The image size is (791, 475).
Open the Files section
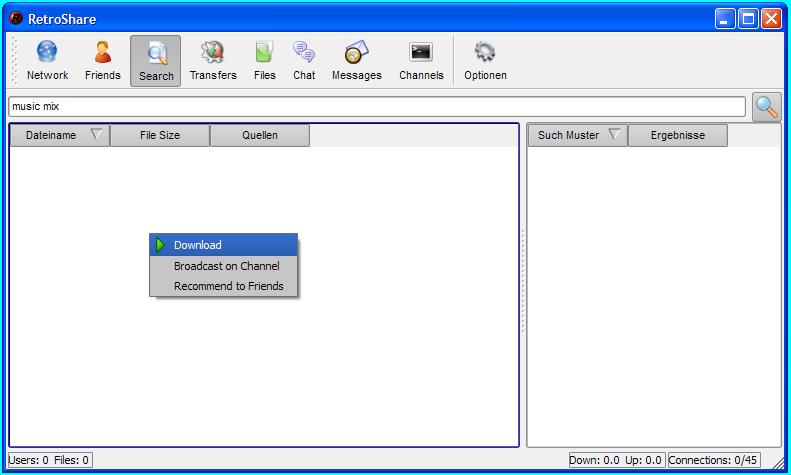coord(264,61)
